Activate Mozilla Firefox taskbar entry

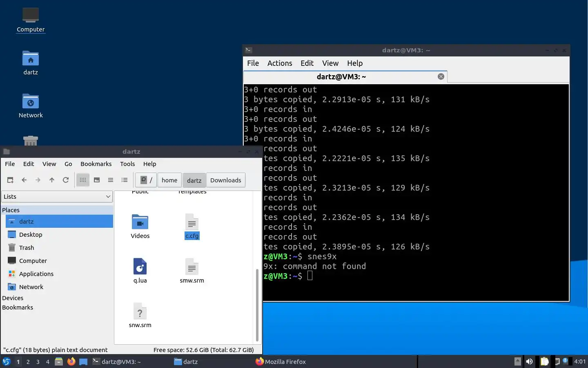294,361
